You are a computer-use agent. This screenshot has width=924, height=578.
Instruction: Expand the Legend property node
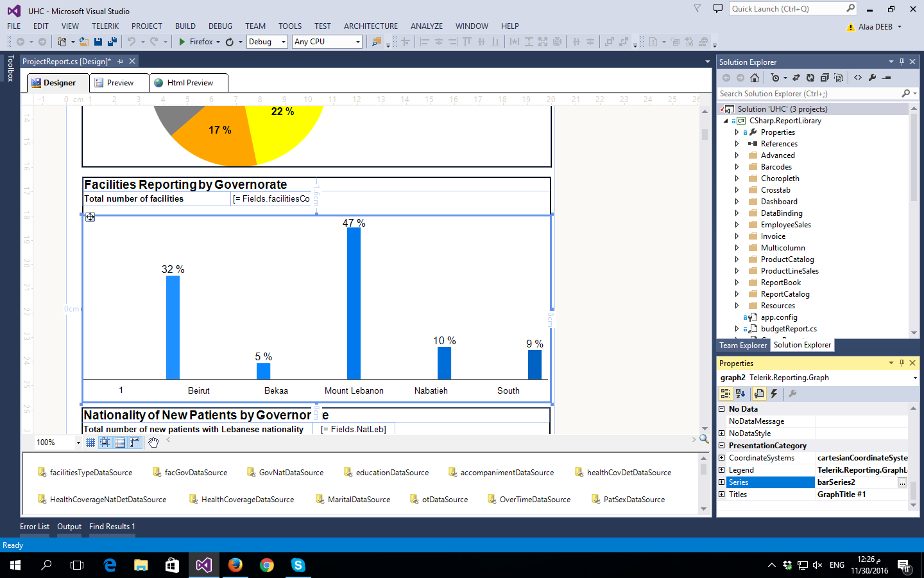pos(722,470)
